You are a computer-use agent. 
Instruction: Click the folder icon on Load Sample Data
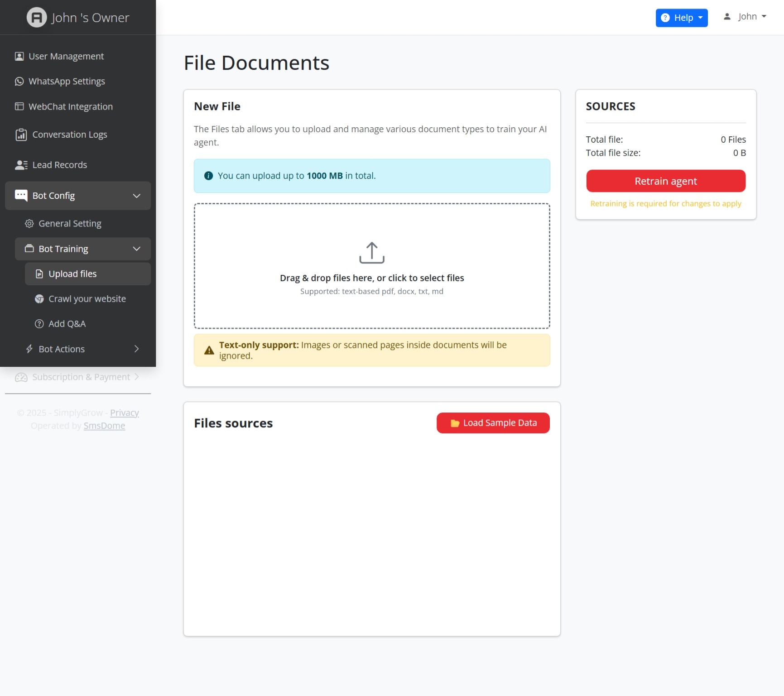pyautogui.click(x=455, y=423)
